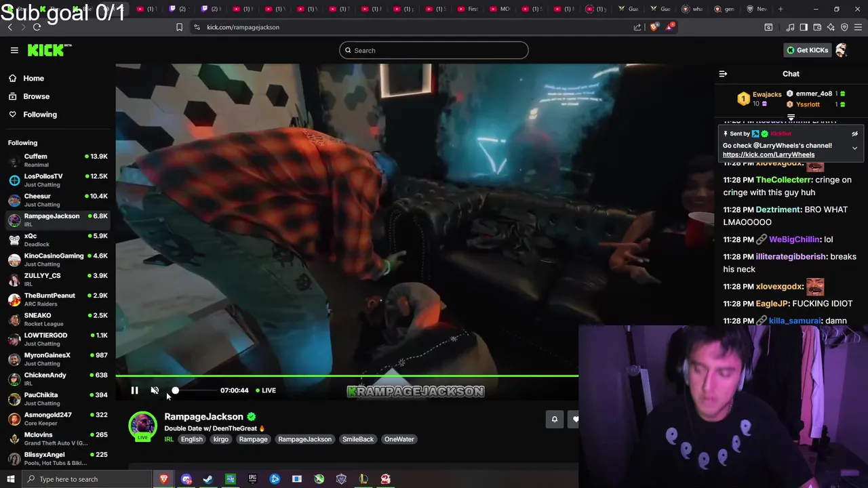Select the SmileBack tag
The image size is (868, 488).
point(358,439)
